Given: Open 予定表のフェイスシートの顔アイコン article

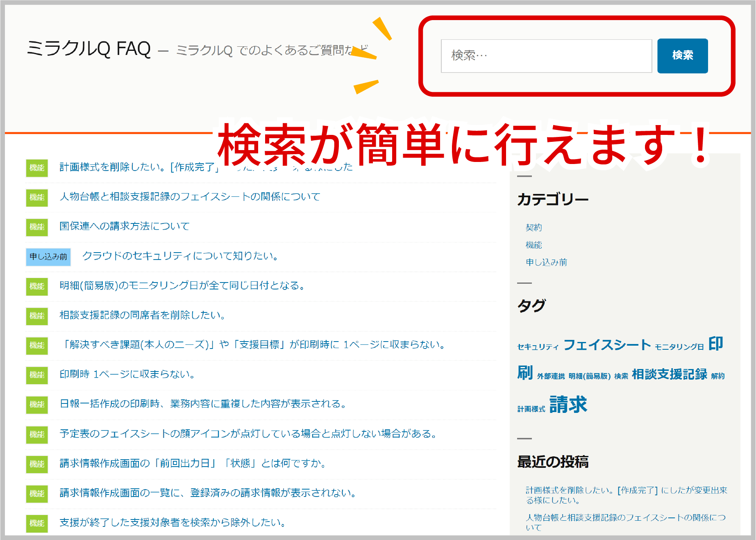Looking at the screenshot, I should (x=248, y=434).
